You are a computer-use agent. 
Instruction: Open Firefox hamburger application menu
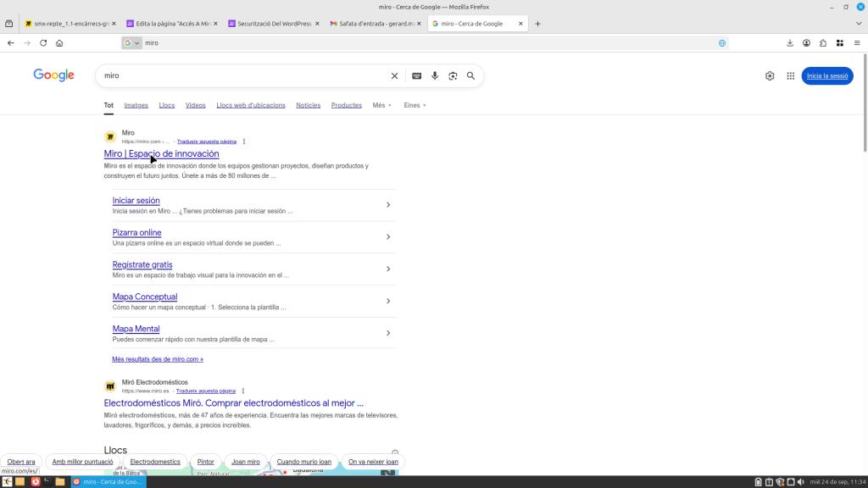point(857,42)
